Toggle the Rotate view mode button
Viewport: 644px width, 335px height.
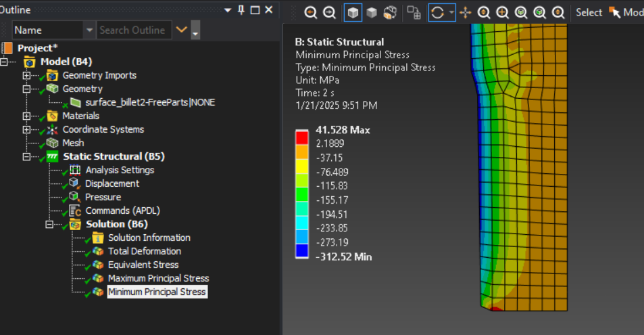(437, 12)
